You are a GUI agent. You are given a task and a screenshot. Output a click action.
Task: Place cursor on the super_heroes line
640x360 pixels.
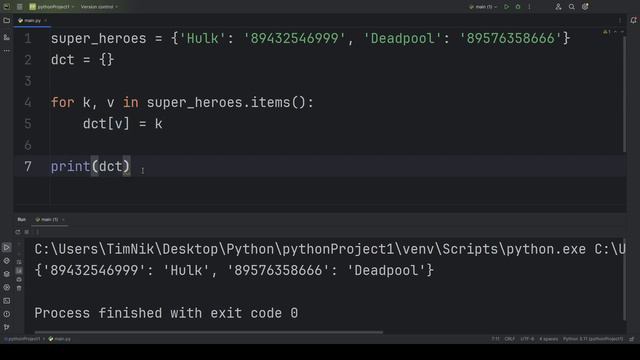point(310,38)
